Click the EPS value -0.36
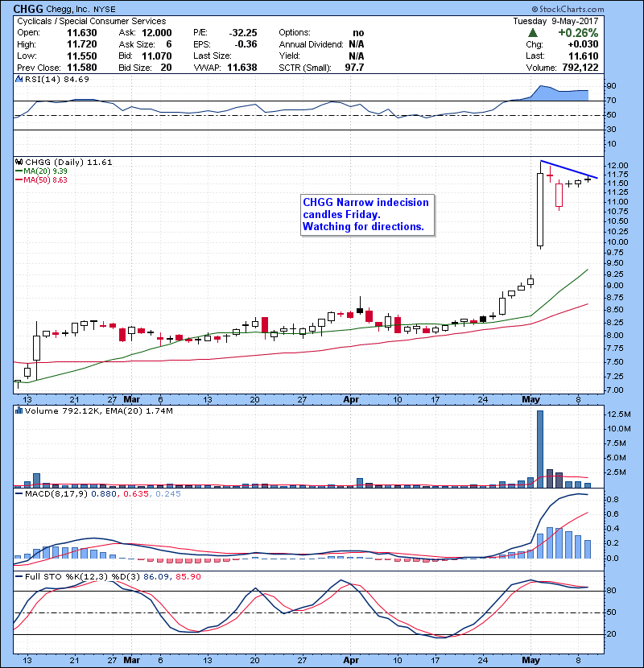The width and height of the screenshot is (644, 668). [x=246, y=44]
